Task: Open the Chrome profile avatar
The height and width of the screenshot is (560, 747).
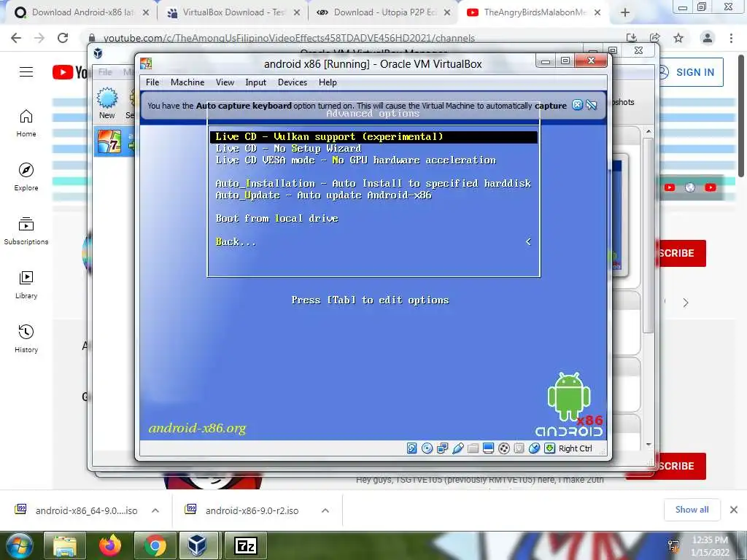Action: coord(708,38)
